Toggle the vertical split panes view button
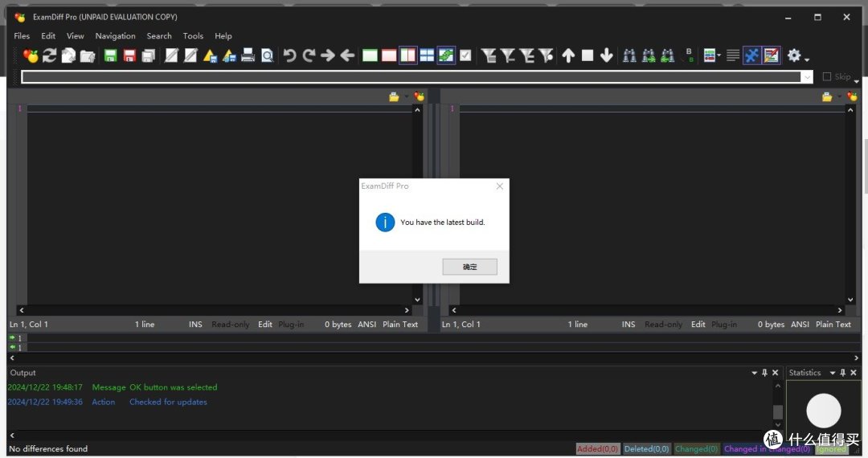 point(408,55)
